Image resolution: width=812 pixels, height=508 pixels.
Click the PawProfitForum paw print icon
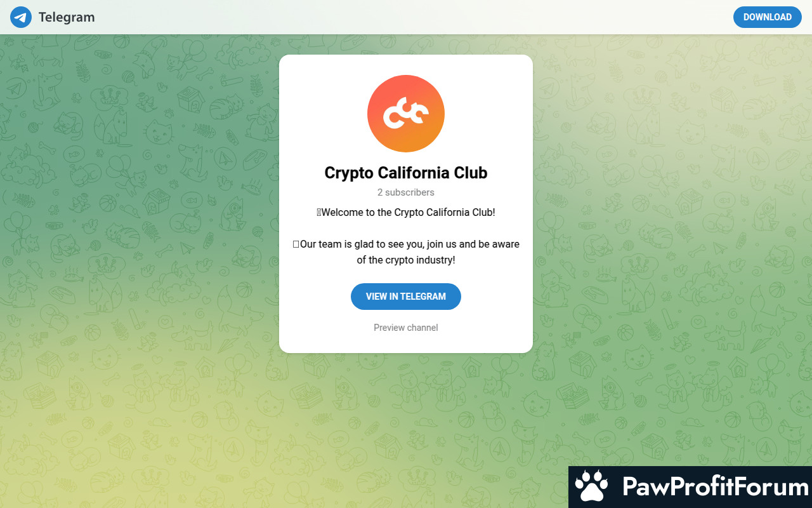tap(591, 487)
